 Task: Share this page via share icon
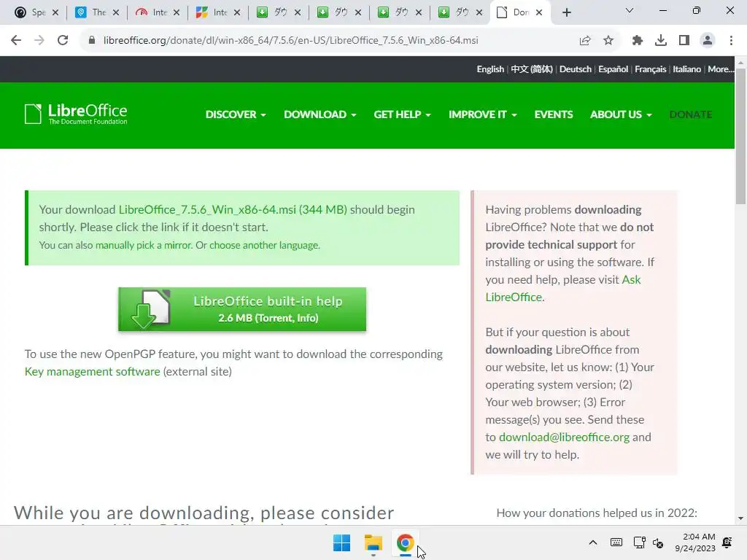(585, 41)
